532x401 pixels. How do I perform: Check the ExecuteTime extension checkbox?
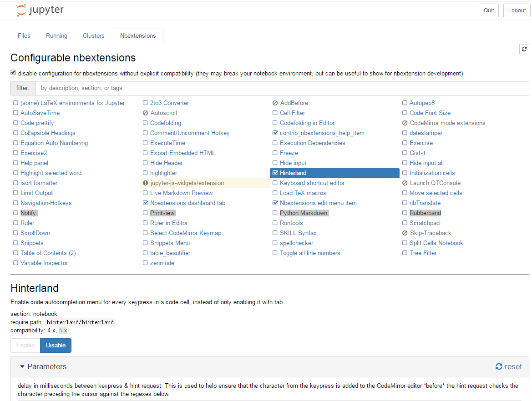145,143
